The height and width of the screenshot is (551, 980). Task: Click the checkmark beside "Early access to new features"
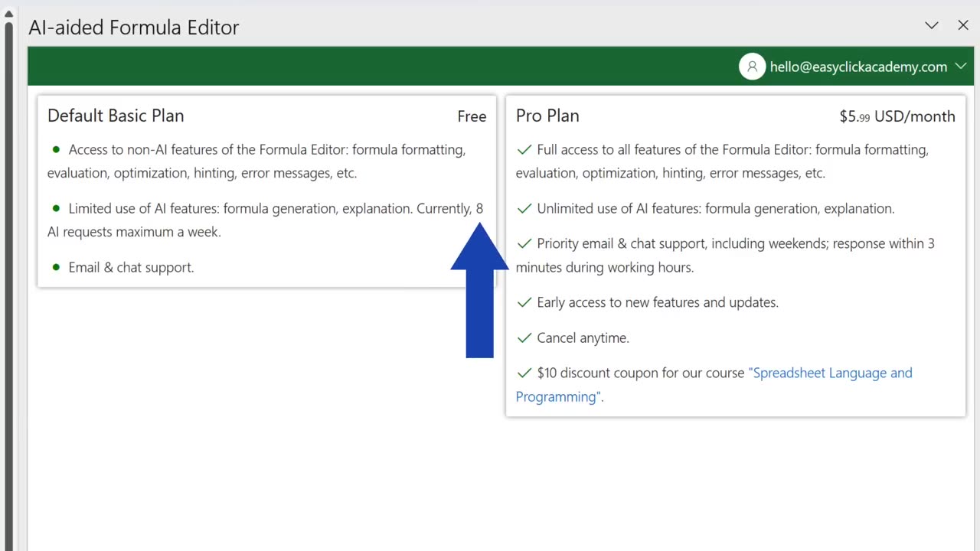(524, 302)
